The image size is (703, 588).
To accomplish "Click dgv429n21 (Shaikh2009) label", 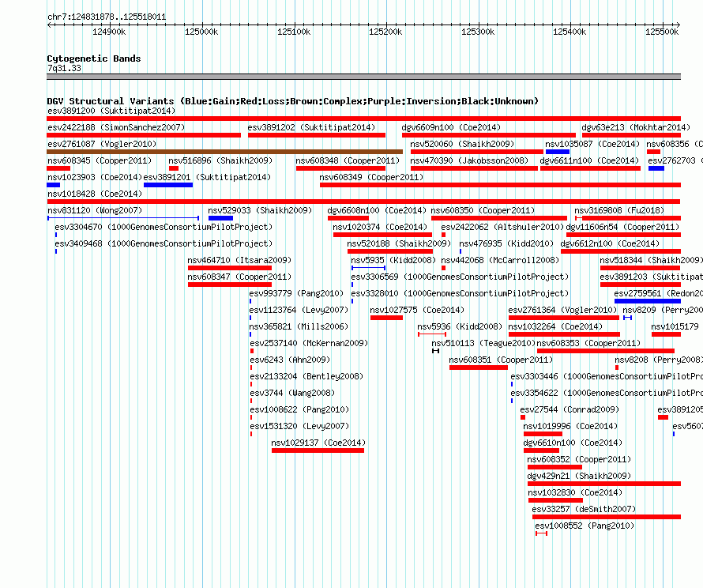I will [579, 476].
